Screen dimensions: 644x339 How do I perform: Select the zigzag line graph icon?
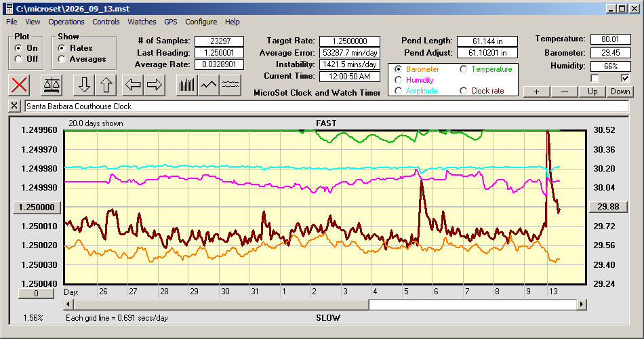coord(209,85)
